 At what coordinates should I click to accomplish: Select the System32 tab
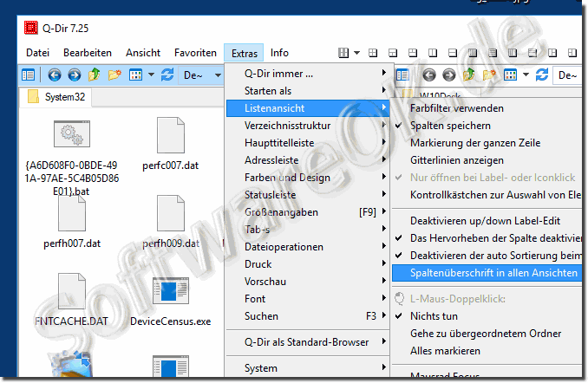tap(56, 97)
